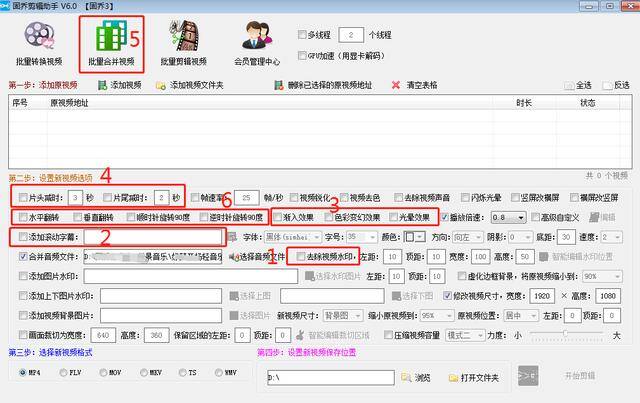Click the 宽度 1920 field
The height and width of the screenshot is (403, 640).
tap(542, 296)
